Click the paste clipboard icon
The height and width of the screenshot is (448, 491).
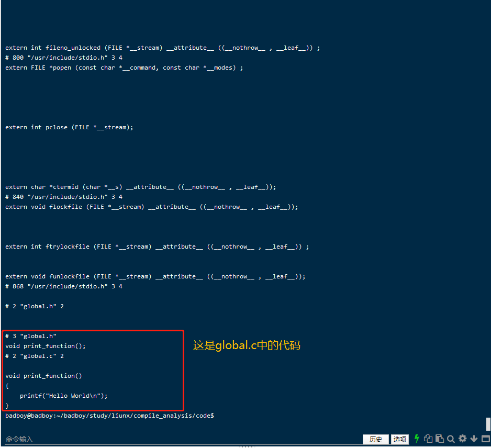[x=440, y=439]
